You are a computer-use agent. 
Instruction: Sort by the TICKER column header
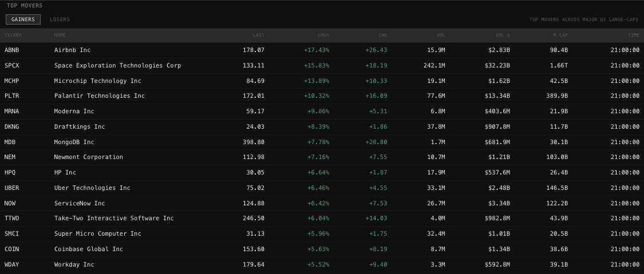point(13,35)
